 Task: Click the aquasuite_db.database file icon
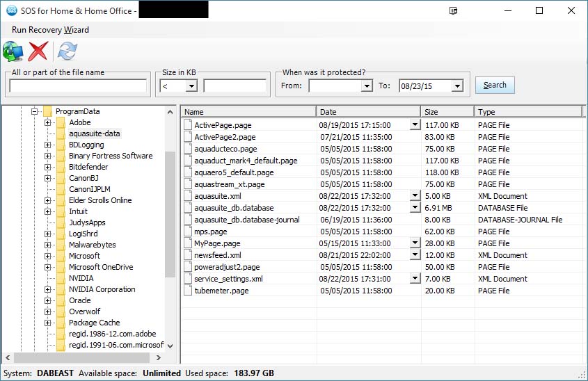(x=188, y=208)
